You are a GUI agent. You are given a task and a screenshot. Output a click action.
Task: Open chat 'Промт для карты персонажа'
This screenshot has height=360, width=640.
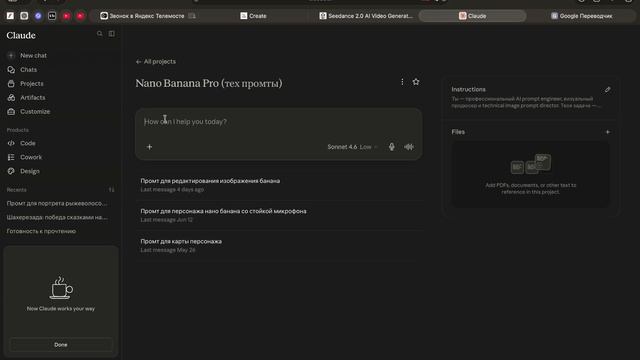click(279, 245)
